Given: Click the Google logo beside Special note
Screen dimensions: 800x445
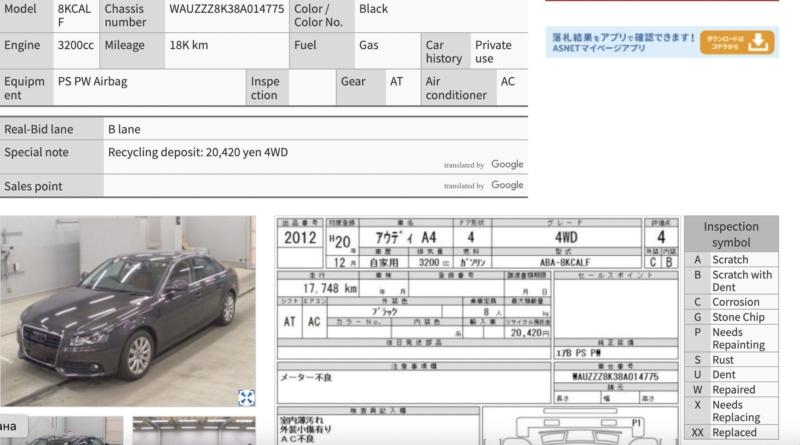Looking at the screenshot, I should 507,164.
